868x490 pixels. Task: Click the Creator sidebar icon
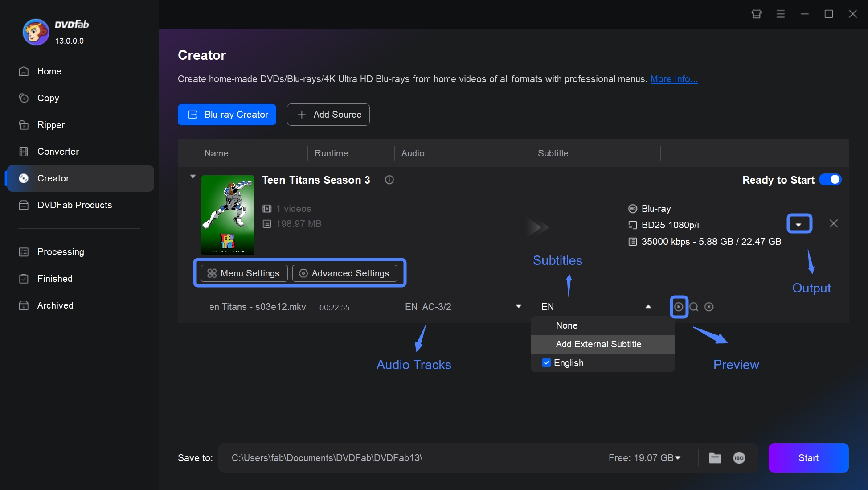(23, 178)
